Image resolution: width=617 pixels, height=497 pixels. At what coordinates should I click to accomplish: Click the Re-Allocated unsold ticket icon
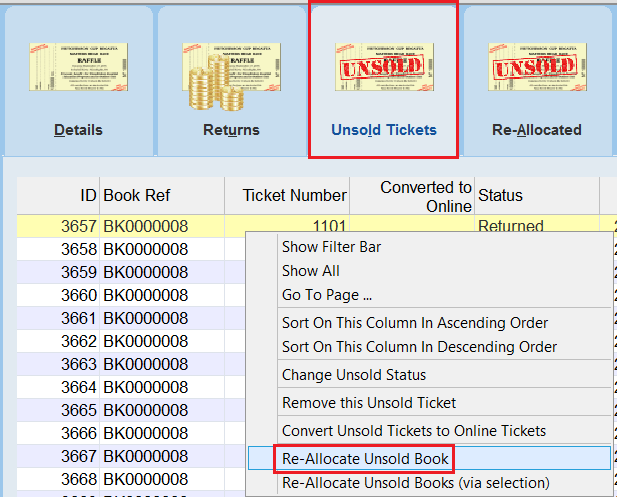pyautogui.click(x=537, y=67)
